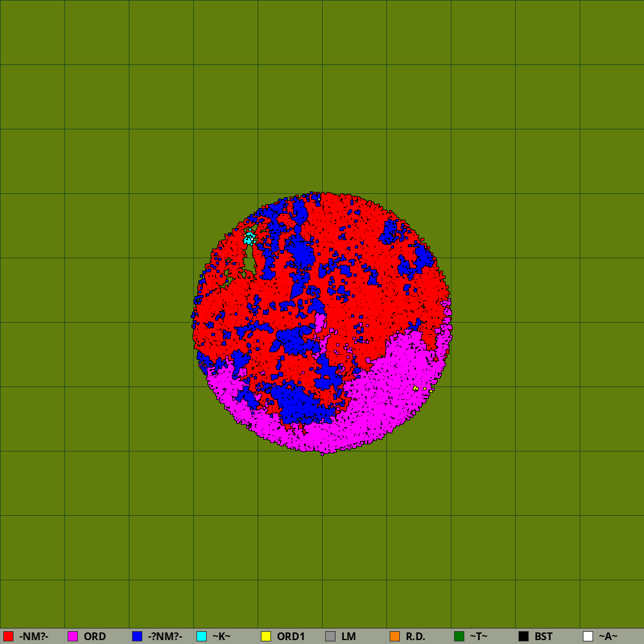Select the "BST" legend label
The height and width of the screenshot is (644, 644).
[543, 636]
